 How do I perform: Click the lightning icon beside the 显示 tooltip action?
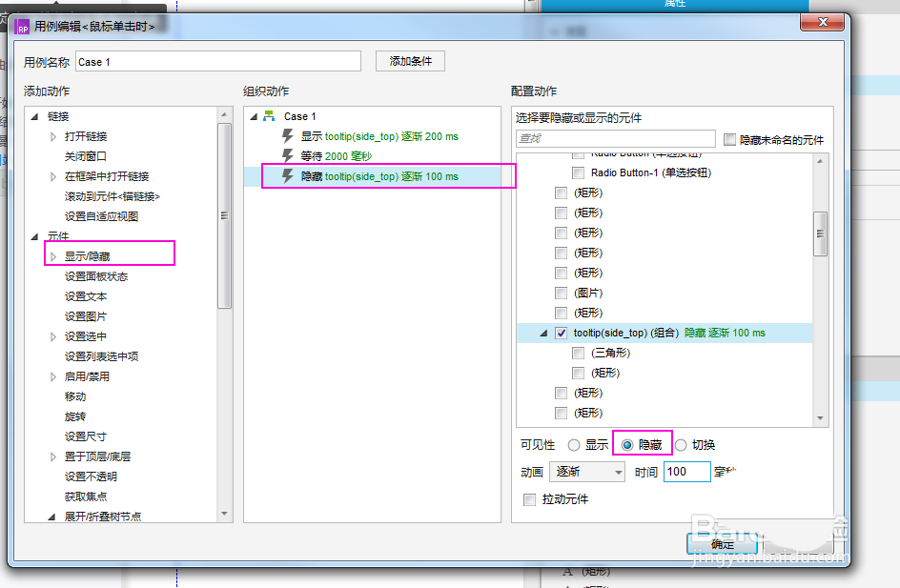tap(285, 136)
